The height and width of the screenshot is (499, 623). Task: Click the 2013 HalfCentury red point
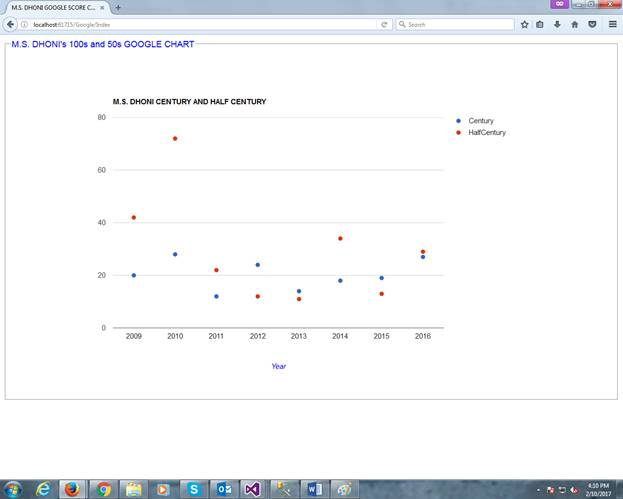299,299
